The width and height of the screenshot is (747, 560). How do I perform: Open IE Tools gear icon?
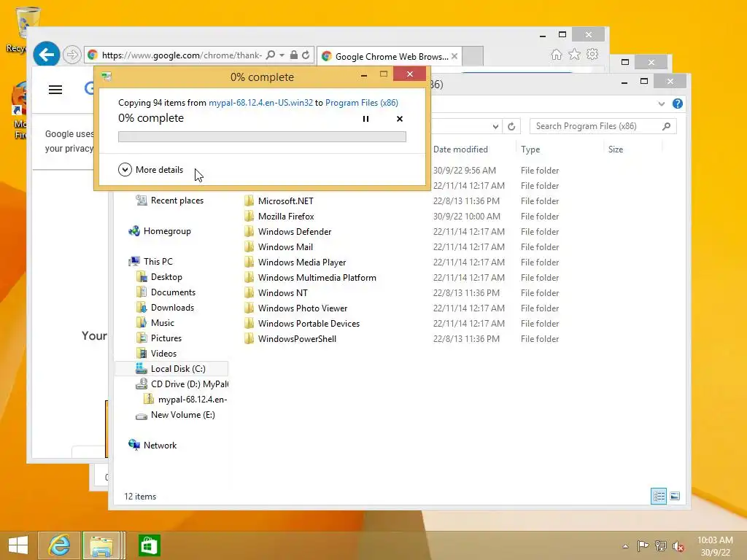(592, 54)
